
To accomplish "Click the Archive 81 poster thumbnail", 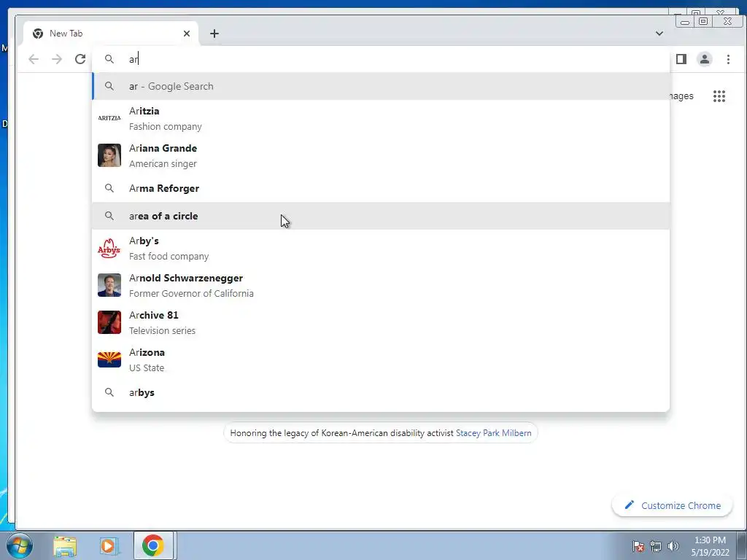I will (x=109, y=322).
